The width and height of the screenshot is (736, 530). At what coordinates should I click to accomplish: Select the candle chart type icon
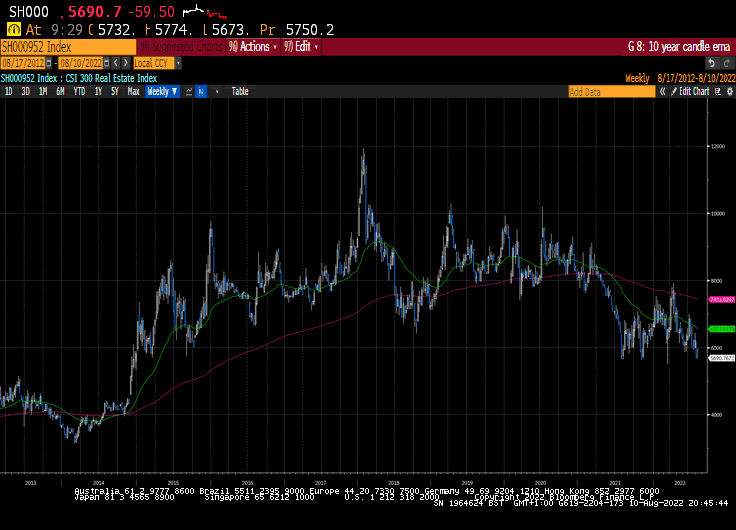click(x=201, y=92)
